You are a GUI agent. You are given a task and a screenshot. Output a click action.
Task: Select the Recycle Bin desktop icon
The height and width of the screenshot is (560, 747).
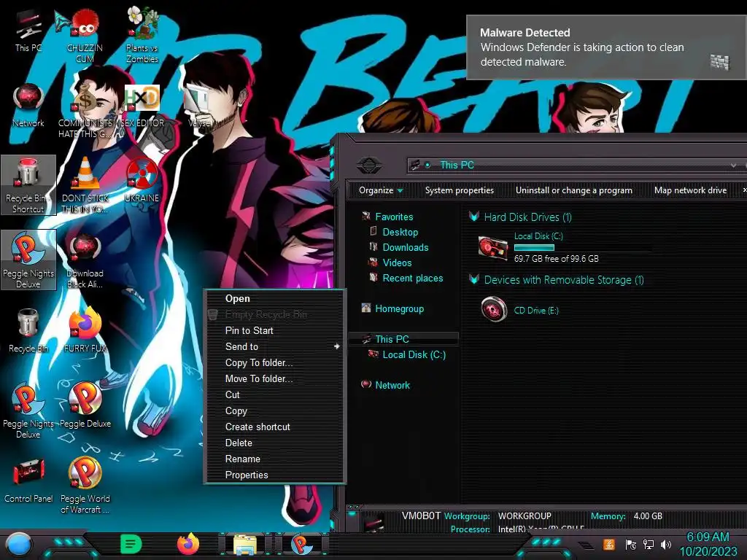tap(28, 330)
